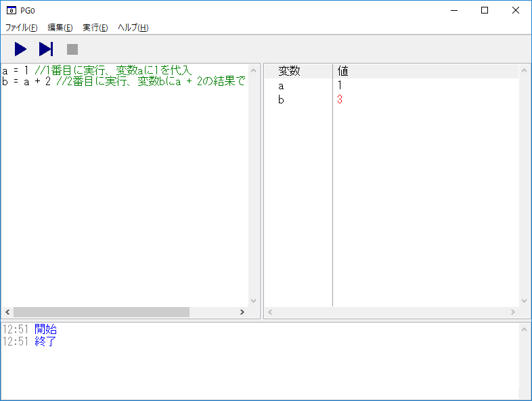Click the code editor horizontal scrollbar thumb

(x=102, y=312)
